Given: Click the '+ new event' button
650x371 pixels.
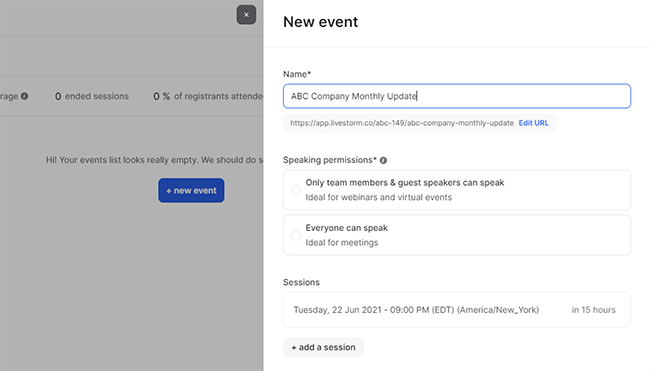Looking at the screenshot, I should 191,191.
